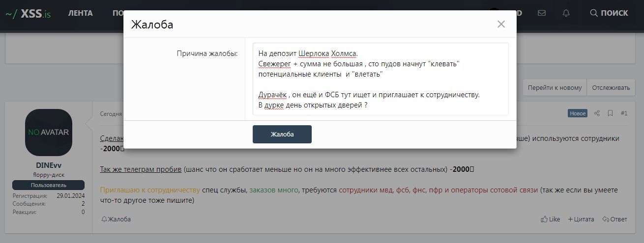This screenshot has height=243, width=644.
Task: Click the Перейти к новому button
Action: coord(555,88)
